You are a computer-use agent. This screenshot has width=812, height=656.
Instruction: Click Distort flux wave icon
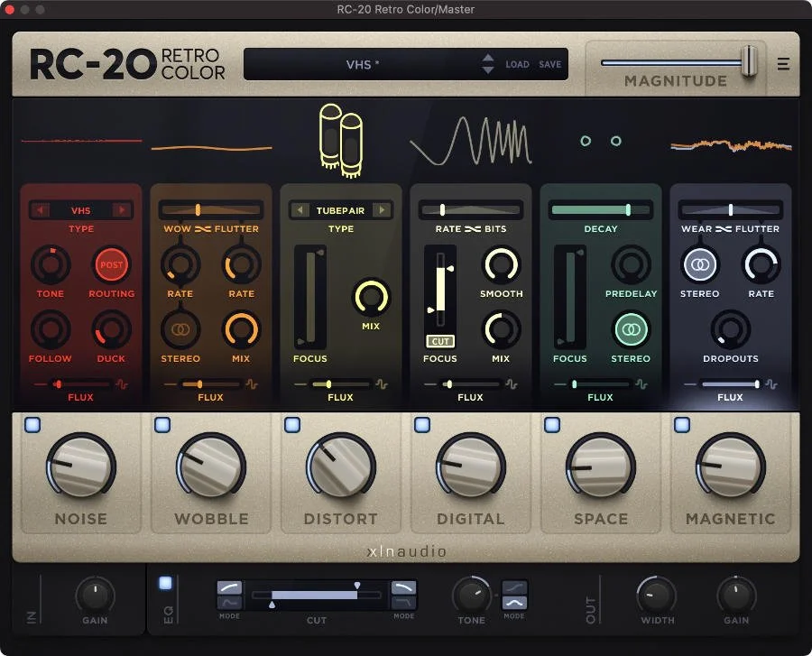382,384
